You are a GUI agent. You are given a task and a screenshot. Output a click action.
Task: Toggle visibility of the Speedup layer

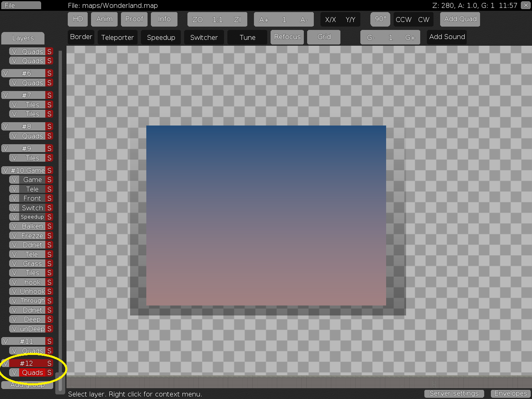[x=14, y=217]
